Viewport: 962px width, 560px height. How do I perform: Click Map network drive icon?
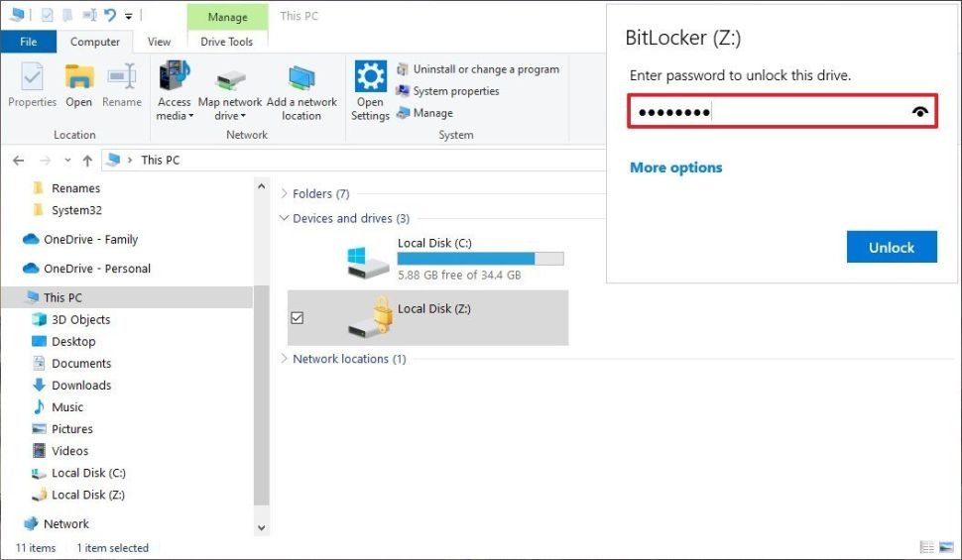[230, 79]
